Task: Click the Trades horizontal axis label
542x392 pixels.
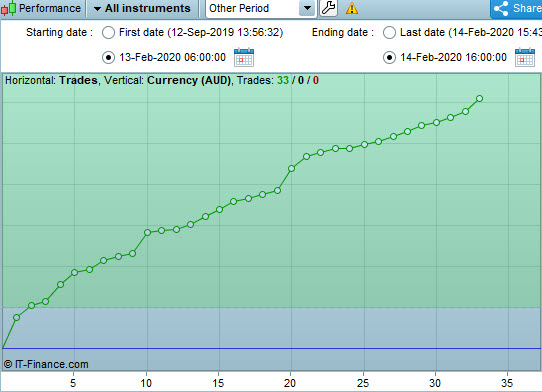Action: pos(78,80)
